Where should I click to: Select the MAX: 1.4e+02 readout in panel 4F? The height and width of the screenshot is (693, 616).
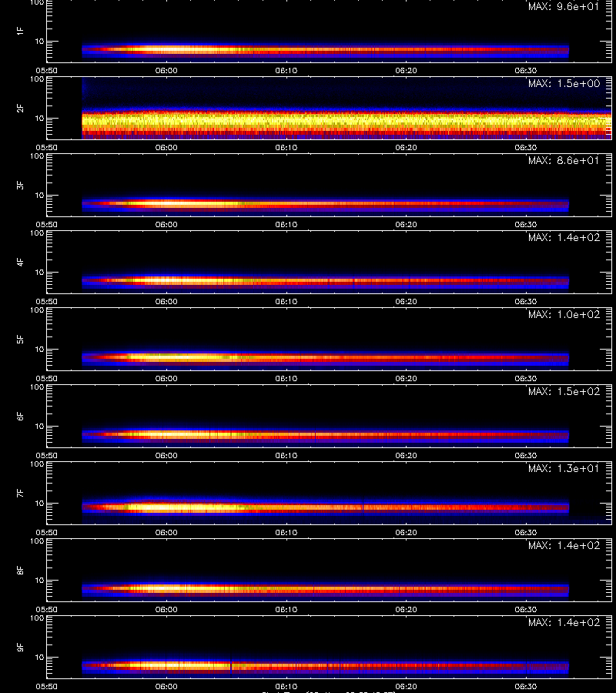coord(564,237)
